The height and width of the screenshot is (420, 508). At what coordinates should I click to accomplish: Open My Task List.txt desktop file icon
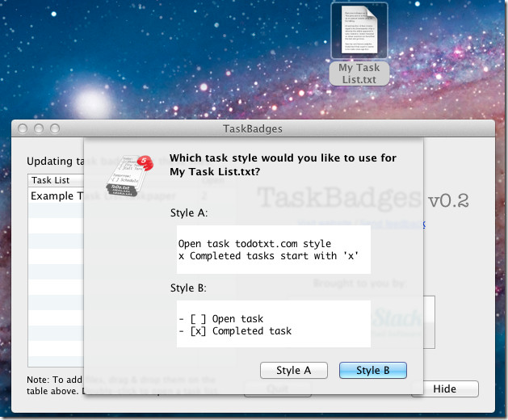click(x=359, y=31)
